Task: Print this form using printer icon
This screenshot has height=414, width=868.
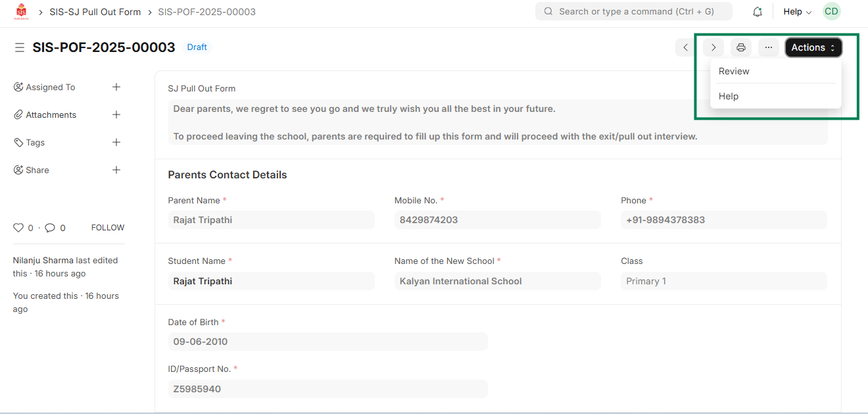Action: (741, 47)
